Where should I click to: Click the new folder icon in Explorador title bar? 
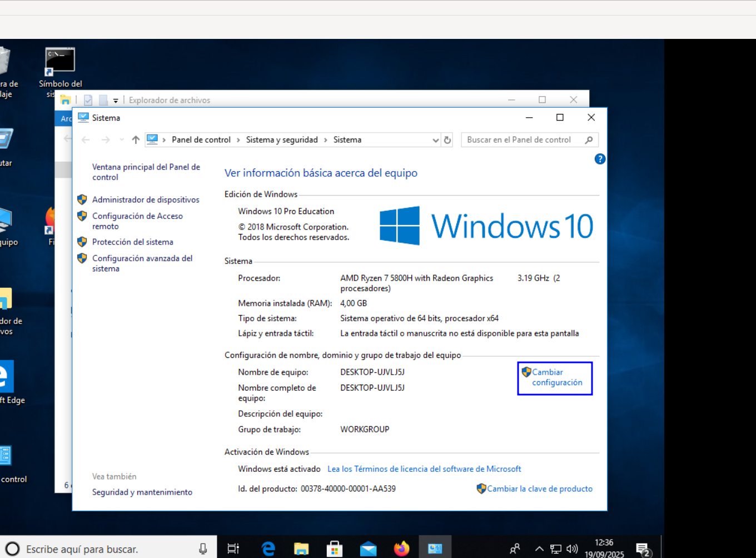pyautogui.click(x=103, y=100)
